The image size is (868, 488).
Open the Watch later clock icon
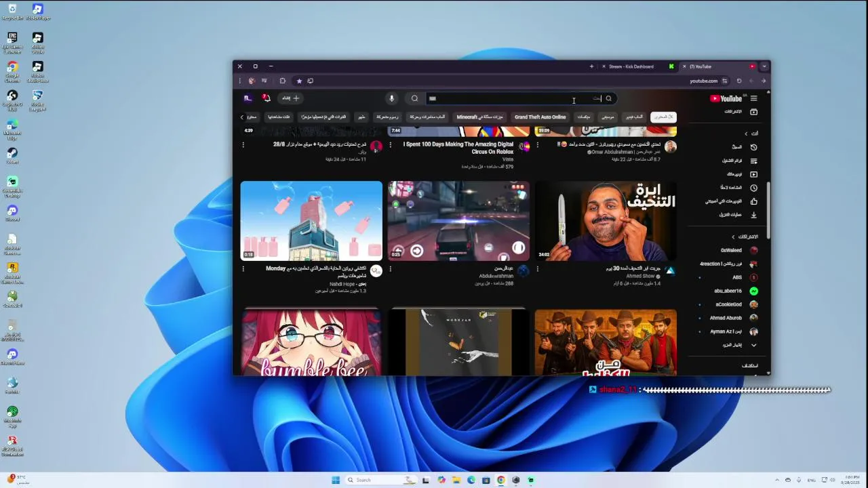753,188
